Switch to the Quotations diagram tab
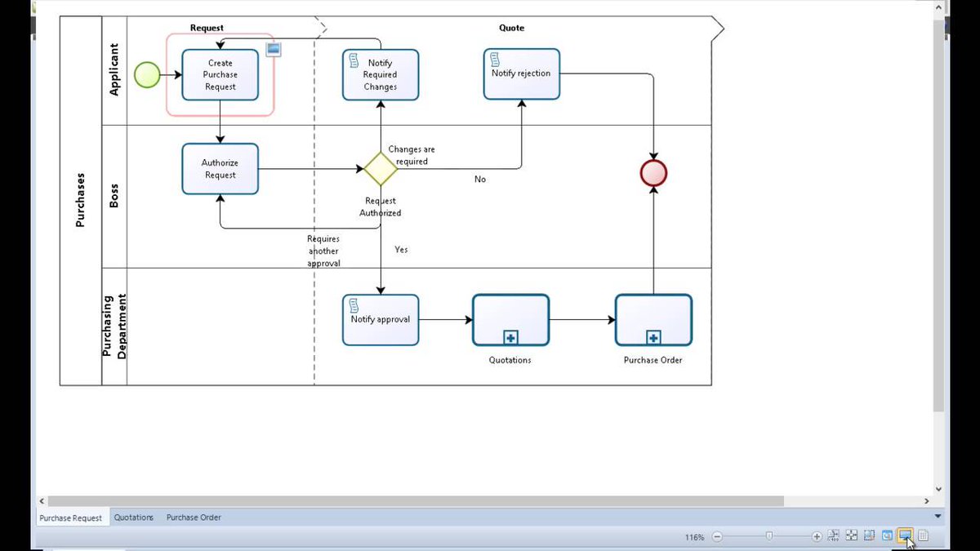 [x=133, y=518]
